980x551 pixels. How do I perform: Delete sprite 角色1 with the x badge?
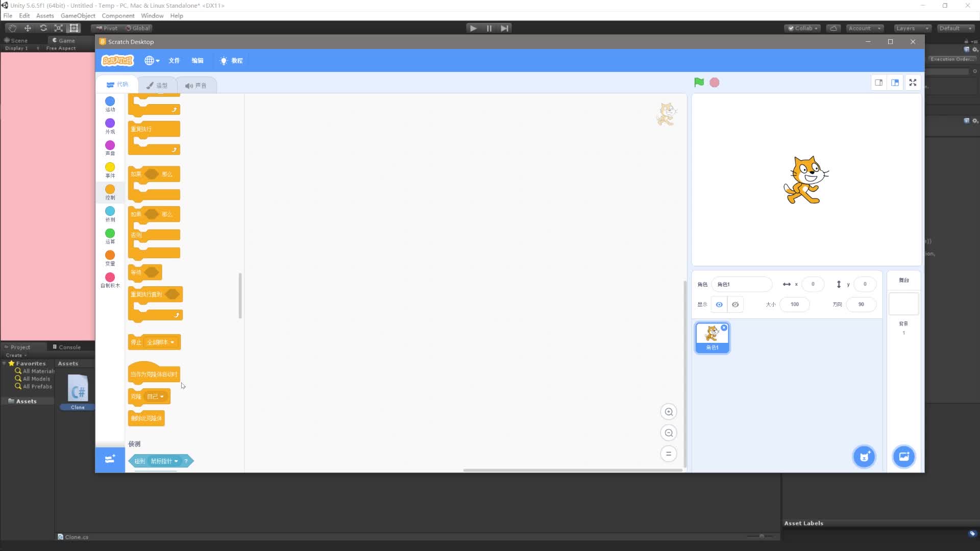[724, 328]
